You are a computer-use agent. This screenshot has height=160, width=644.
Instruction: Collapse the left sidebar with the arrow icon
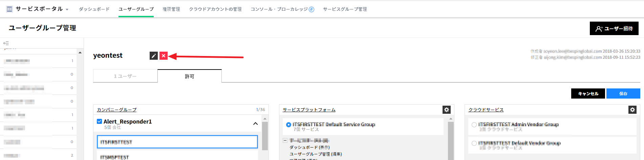click(6, 43)
